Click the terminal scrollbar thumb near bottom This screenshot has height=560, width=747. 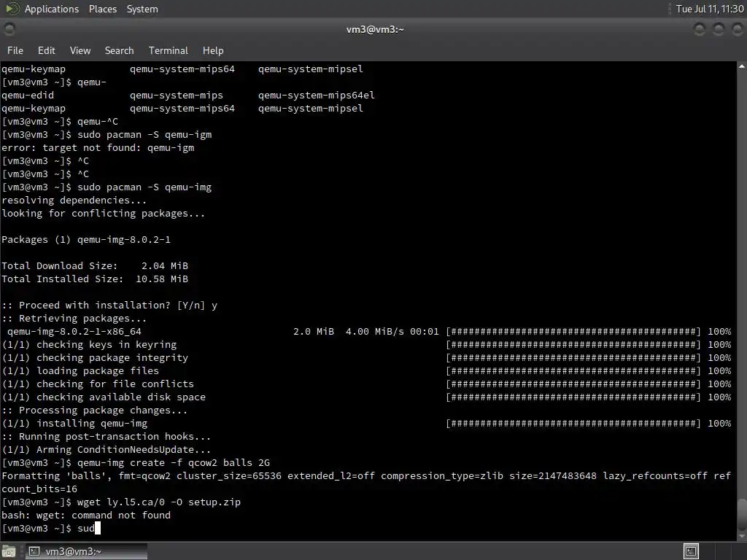point(742,514)
